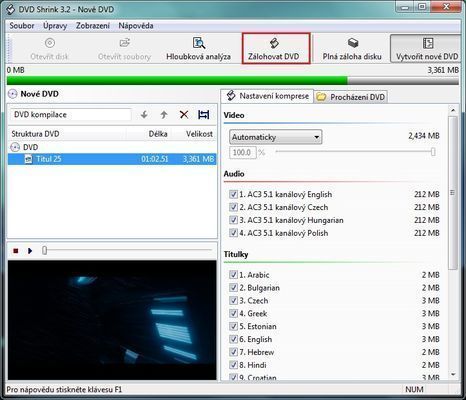Click the scroll up arrow of settings panel
Screen dimensions: 466x400
point(453,110)
